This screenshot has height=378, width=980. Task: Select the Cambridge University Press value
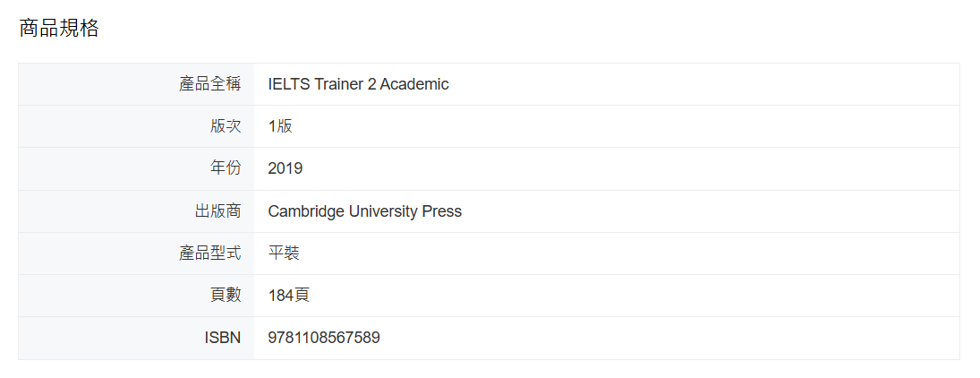[x=364, y=211]
